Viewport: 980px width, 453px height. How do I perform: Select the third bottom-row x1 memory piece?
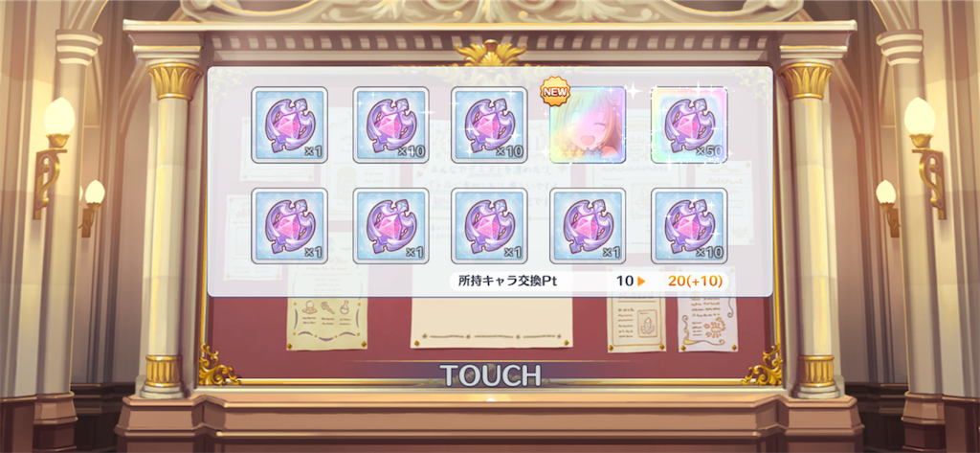(x=489, y=226)
